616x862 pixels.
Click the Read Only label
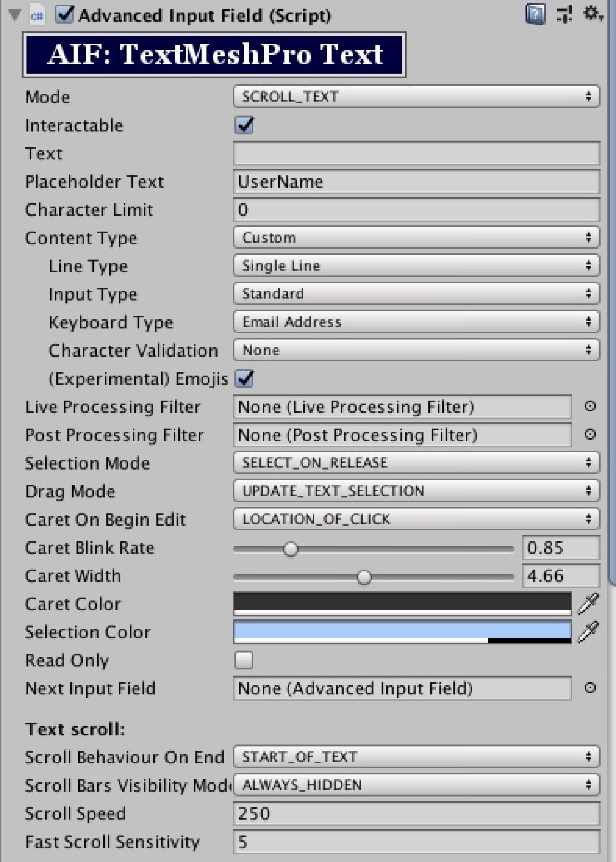[x=67, y=660]
